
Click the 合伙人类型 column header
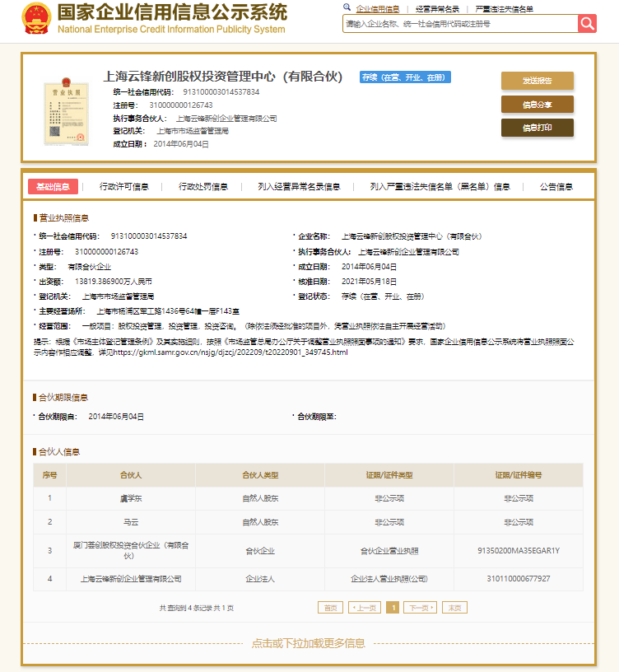pos(260,475)
